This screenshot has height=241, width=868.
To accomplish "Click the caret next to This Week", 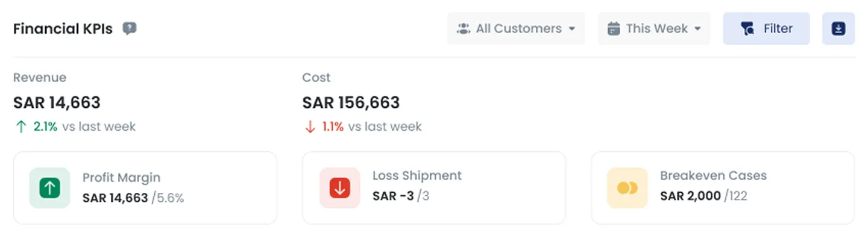I will (x=697, y=28).
